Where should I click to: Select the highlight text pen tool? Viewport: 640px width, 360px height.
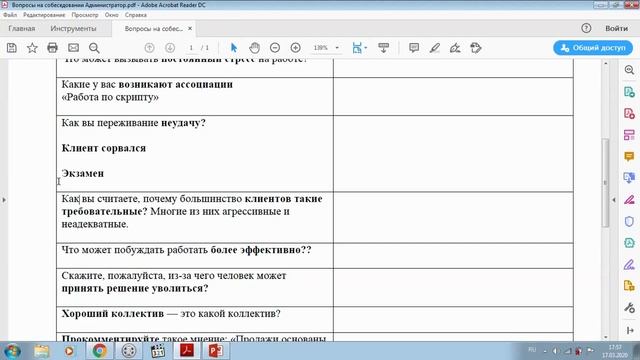[x=435, y=48]
